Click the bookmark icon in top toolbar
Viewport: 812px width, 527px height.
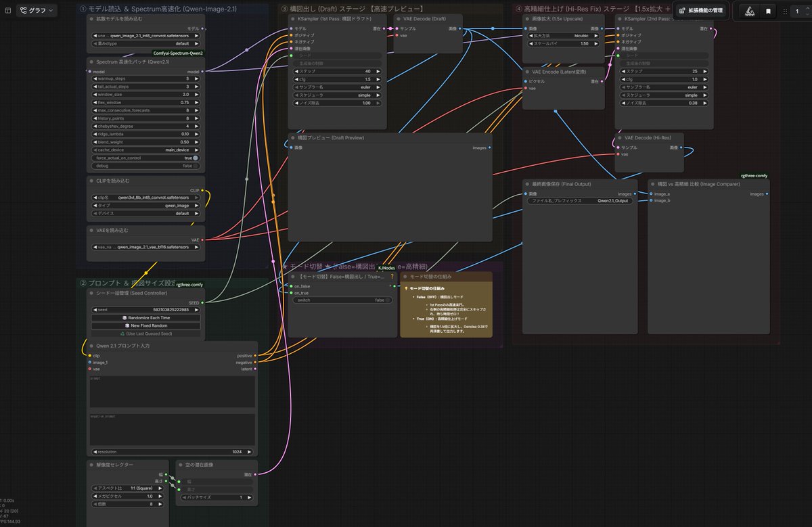[768, 12]
